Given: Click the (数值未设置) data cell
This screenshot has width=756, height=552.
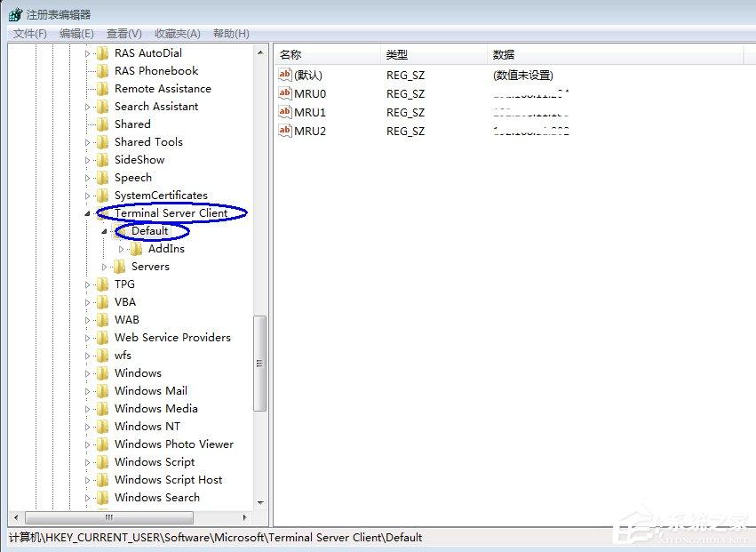Looking at the screenshot, I should pos(522,76).
